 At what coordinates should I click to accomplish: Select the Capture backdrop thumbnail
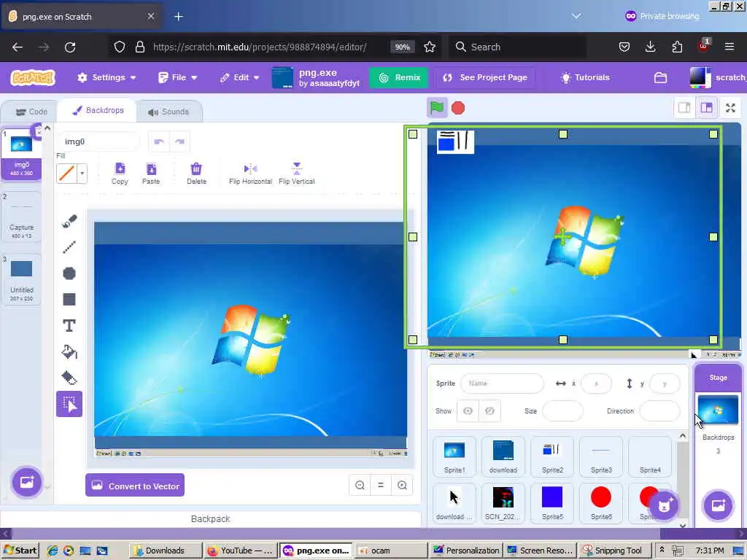21,217
